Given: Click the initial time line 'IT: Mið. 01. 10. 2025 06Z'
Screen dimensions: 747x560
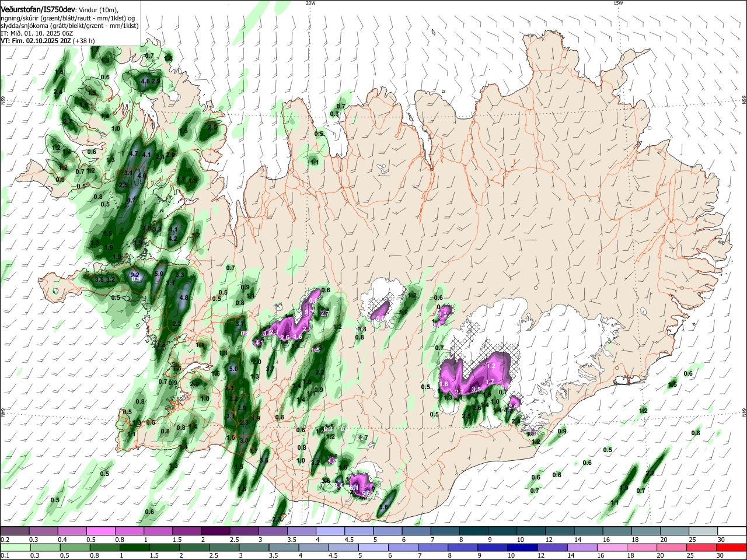Looking at the screenshot, I should coord(37,33).
